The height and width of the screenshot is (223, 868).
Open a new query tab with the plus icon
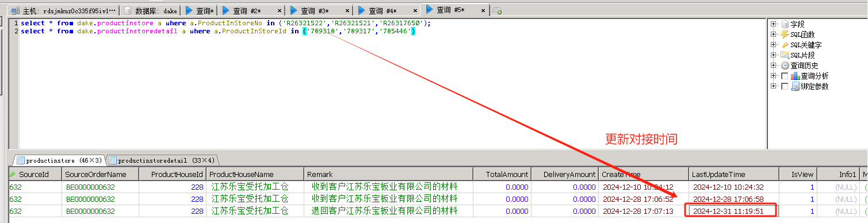[497, 11]
